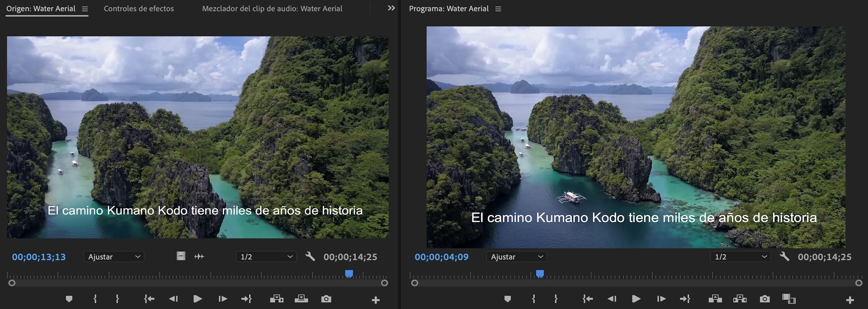The height and width of the screenshot is (309, 868).
Task: Step forward one frame in Source monitor
Action: 222,299
